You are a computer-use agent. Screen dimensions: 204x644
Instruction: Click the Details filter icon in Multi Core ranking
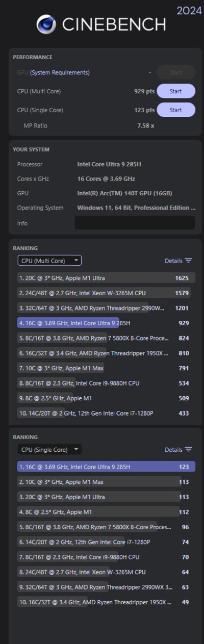pyautogui.click(x=189, y=261)
